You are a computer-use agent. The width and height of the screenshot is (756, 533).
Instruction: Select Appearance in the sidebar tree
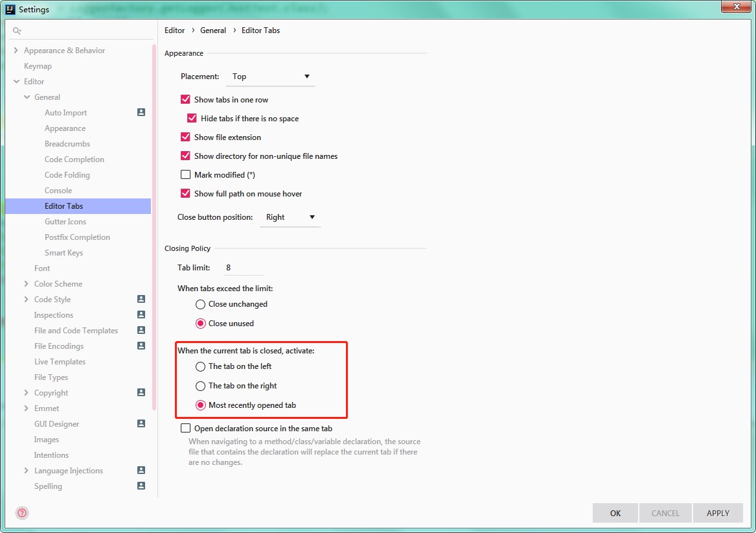[65, 128]
